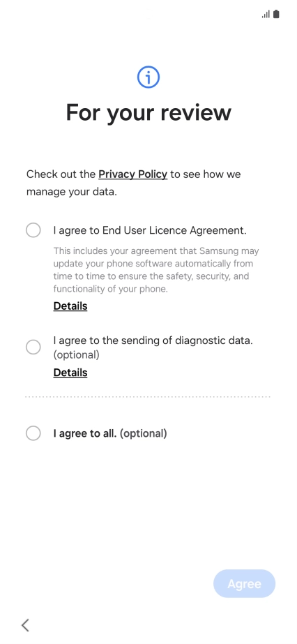This screenshot has height=644, width=297.
Task: Open the Privacy Policy link
Action: [x=133, y=174]
